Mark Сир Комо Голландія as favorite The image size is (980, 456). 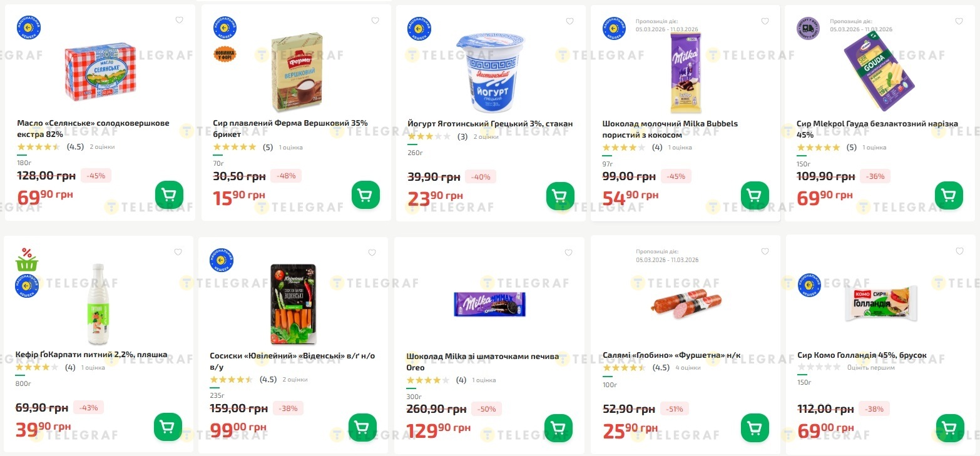click(x=959, y=251)
